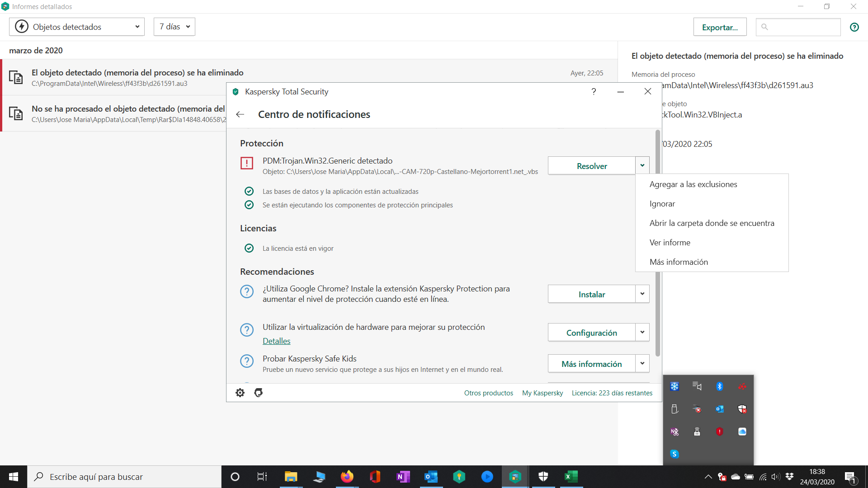
Task: Expand the Resolver button dropdown arrow
Action: (642, 166)
